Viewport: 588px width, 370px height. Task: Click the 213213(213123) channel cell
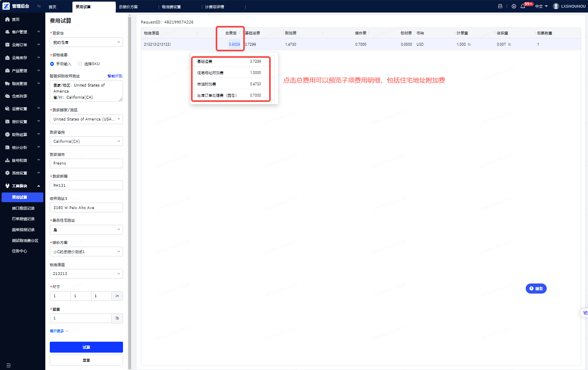click(157, 44)
